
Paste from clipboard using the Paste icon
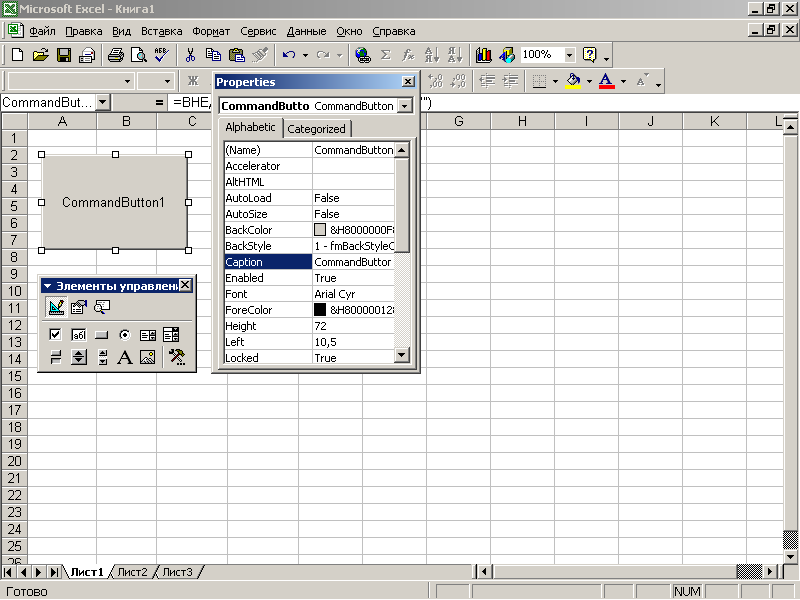click(x=237, y=55)
